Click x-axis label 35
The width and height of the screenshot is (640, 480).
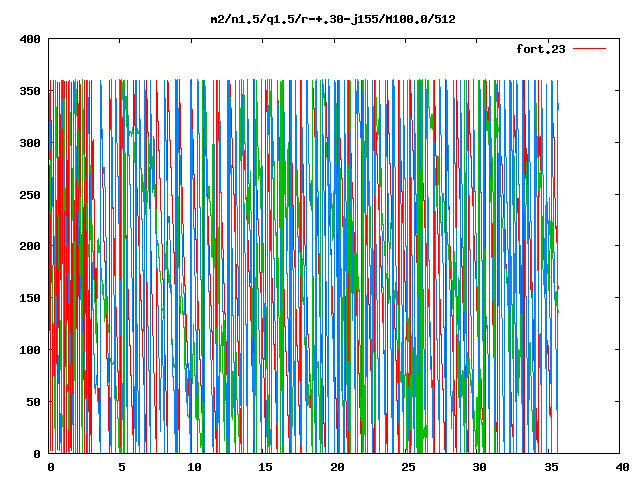(x=551, y=467)
